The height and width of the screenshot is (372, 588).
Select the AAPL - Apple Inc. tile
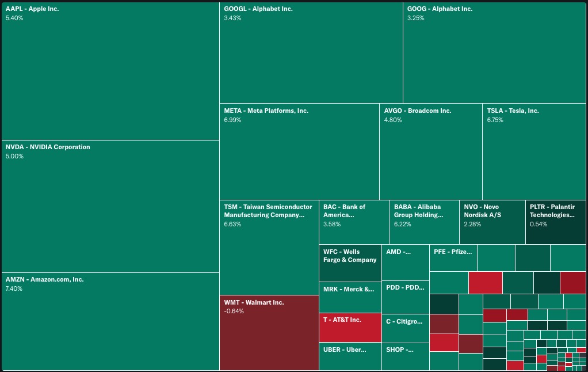[110, 71]
